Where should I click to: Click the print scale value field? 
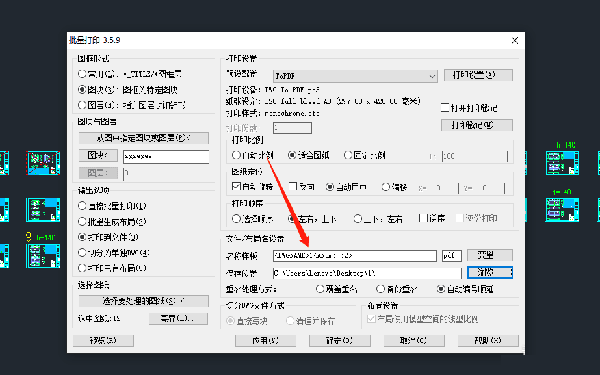[x=475, y=156]
